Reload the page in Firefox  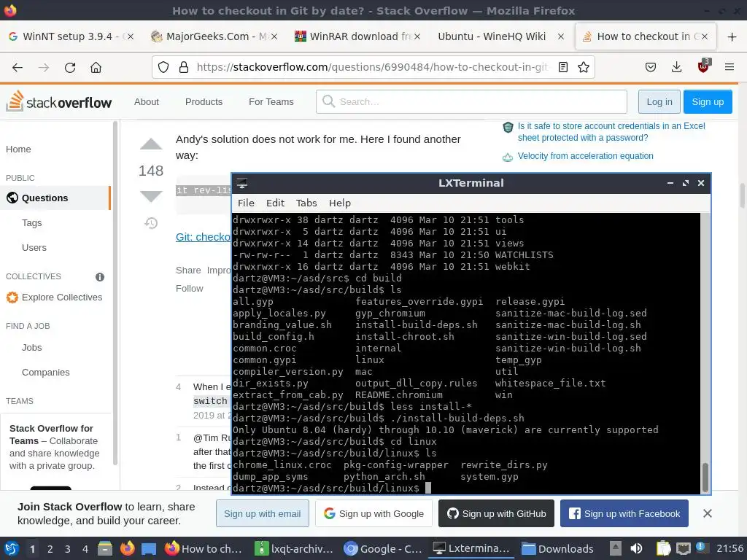pos(70,67)
